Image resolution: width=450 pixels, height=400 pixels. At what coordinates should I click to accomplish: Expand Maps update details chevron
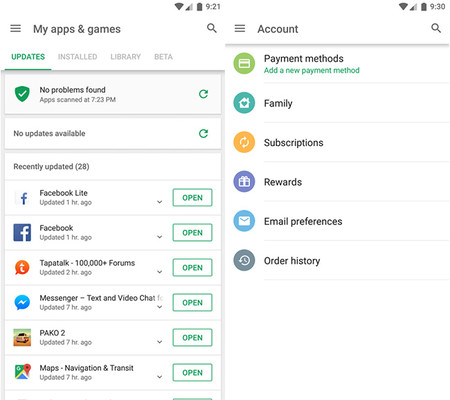point(160,377)
